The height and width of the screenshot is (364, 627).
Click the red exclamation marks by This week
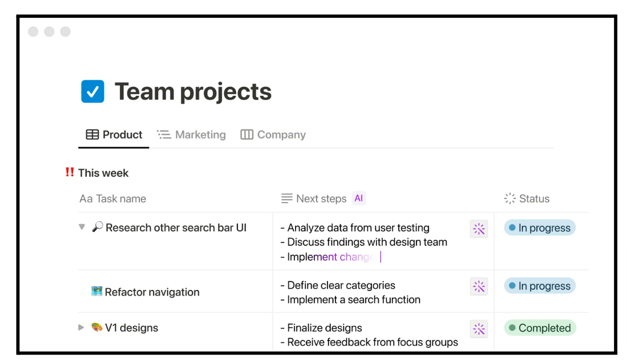[x=70, y=173]
